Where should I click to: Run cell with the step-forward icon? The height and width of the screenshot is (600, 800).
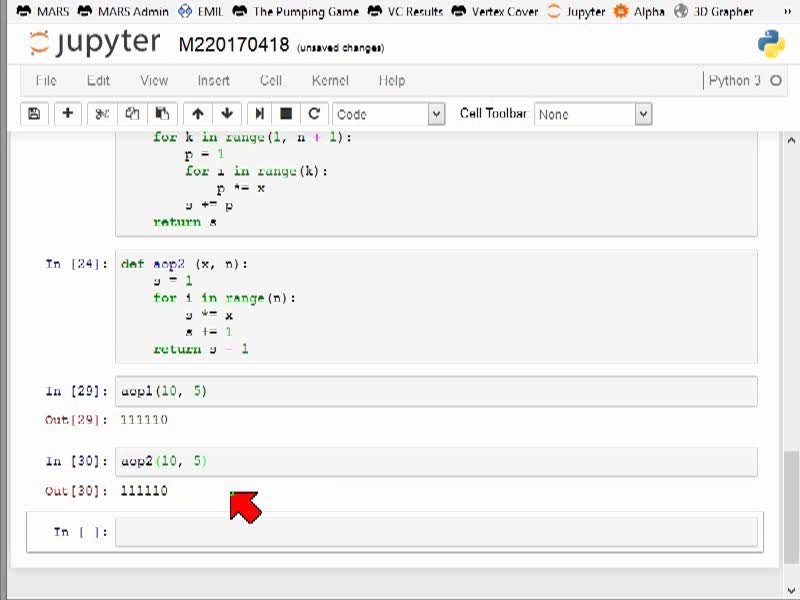(260, 113)
